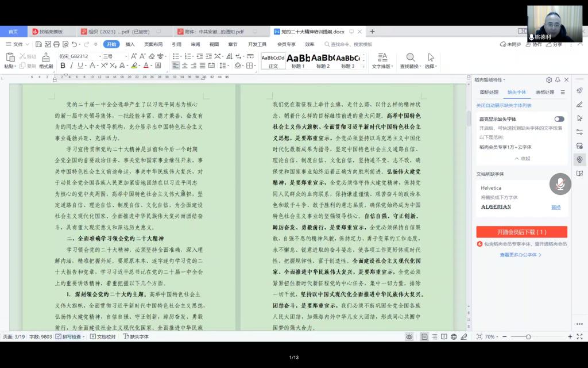Screen dimensions: 588x368
Task: Center-align text using the alignment icon
Action: (x=185, y=66)
